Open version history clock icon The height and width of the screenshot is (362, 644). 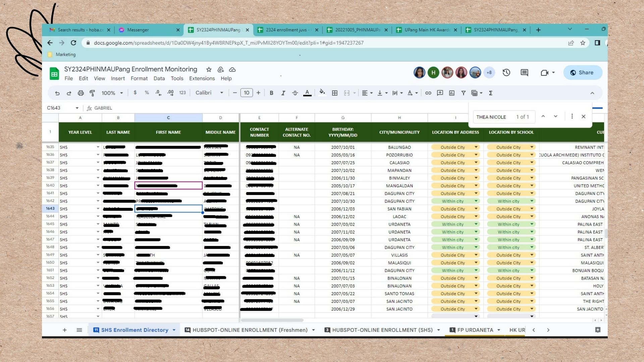tap(506, 72)
